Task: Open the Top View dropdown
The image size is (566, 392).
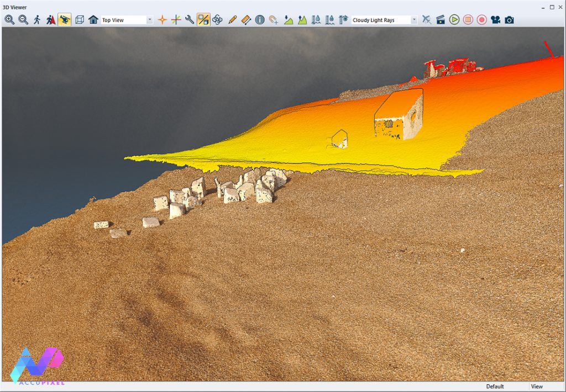Action: pos(150,20)
